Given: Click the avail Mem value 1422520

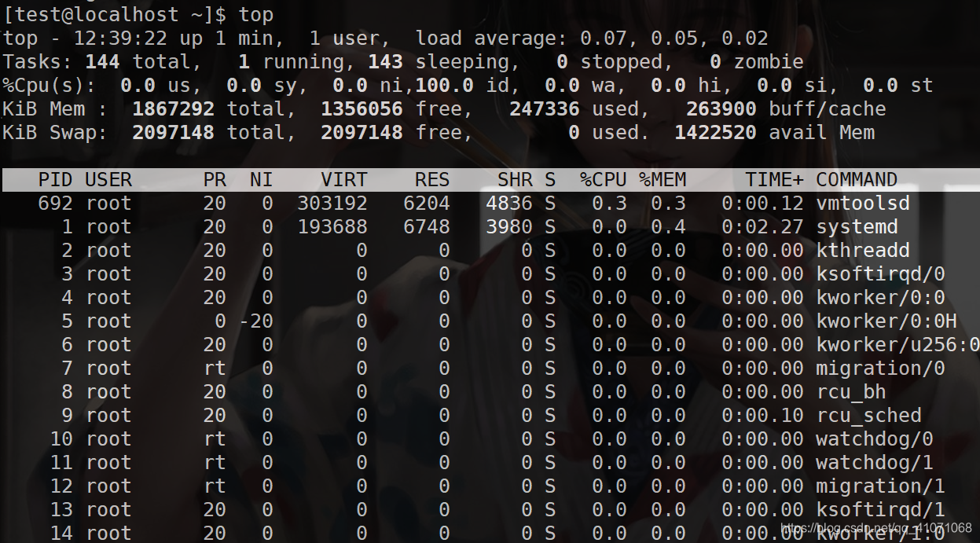Looking at the screenshot, I should pos(715,133).
